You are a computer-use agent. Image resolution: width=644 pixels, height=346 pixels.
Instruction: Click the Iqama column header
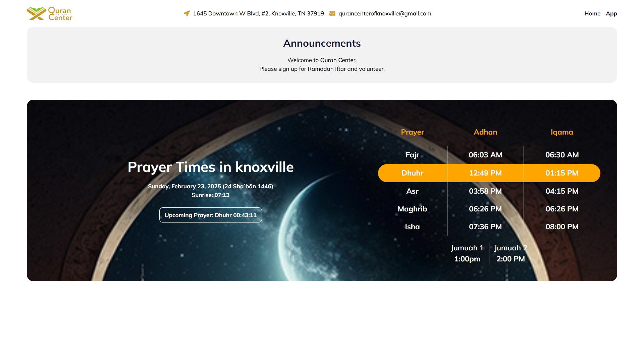[561, 132]
